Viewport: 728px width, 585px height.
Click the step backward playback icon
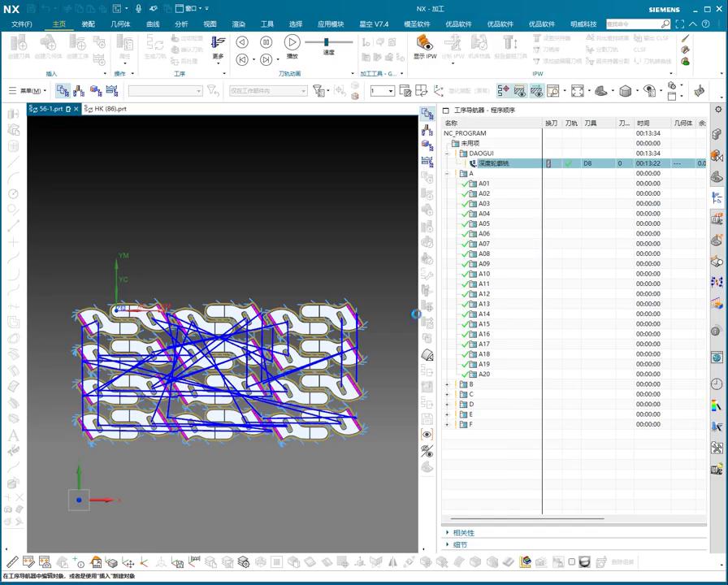point(242,59)
